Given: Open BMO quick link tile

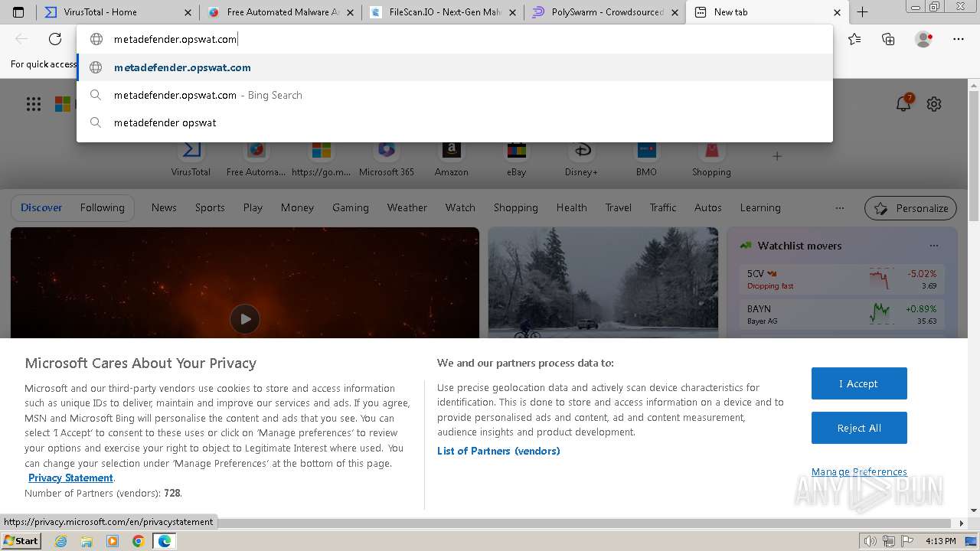Looking at the screenshot, I should click(646, 158).
